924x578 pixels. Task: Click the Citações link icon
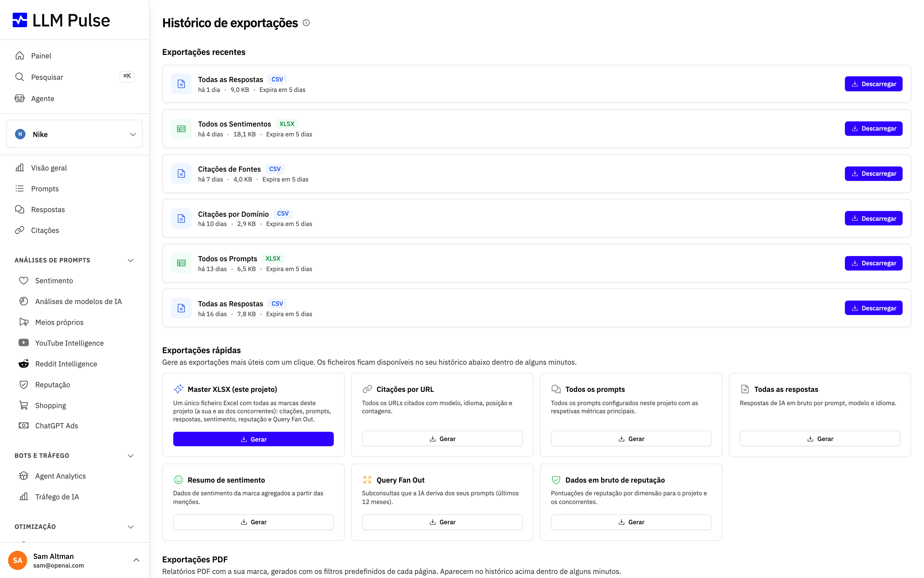tap(20, 230)
